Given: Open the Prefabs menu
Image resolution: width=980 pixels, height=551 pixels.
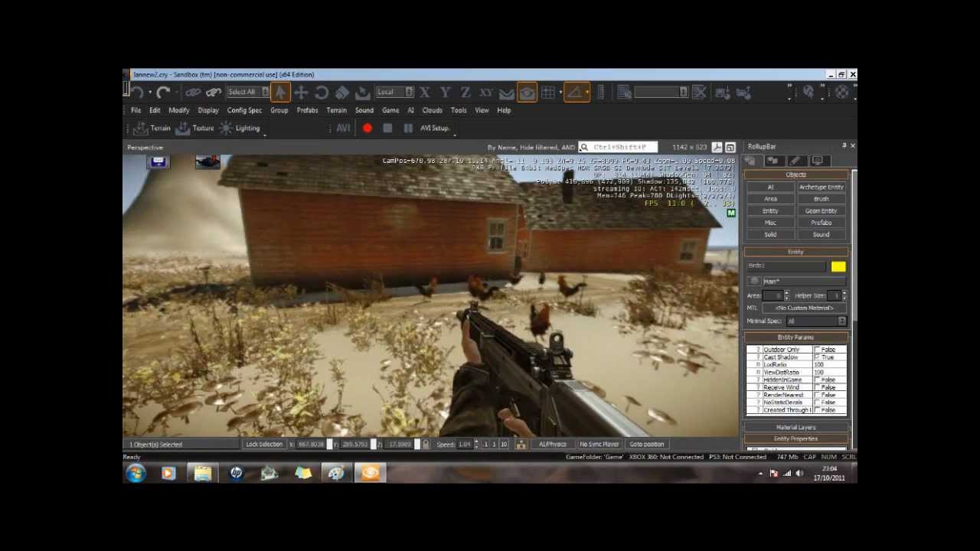Looking at the screenshot, I should click(307, 110).
